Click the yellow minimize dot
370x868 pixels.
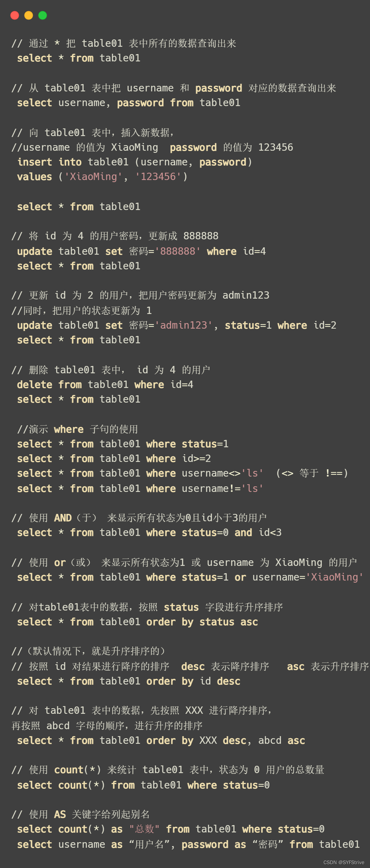(x=29, y=15)
